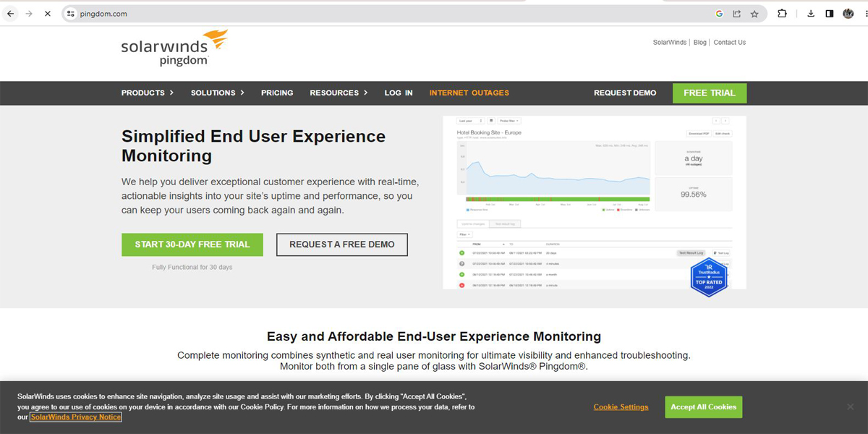Click the Google icon in address bar
This screenshot has height=434, width=868.
[720, 13]
